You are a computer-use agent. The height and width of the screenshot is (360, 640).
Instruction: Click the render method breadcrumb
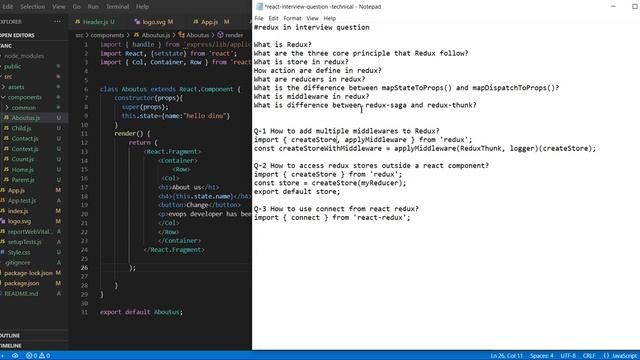tap(230, 36)
